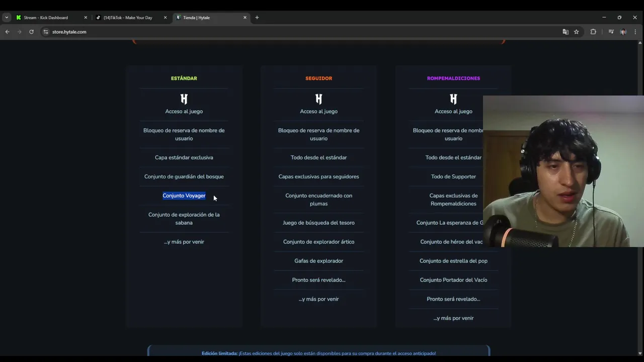
Task: Click Capas exclusivas de Rompemaldiciones
Action: [453, 200]
